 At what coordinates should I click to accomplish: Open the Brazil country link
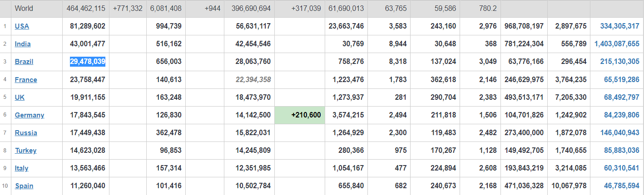[x=24, y=62]
